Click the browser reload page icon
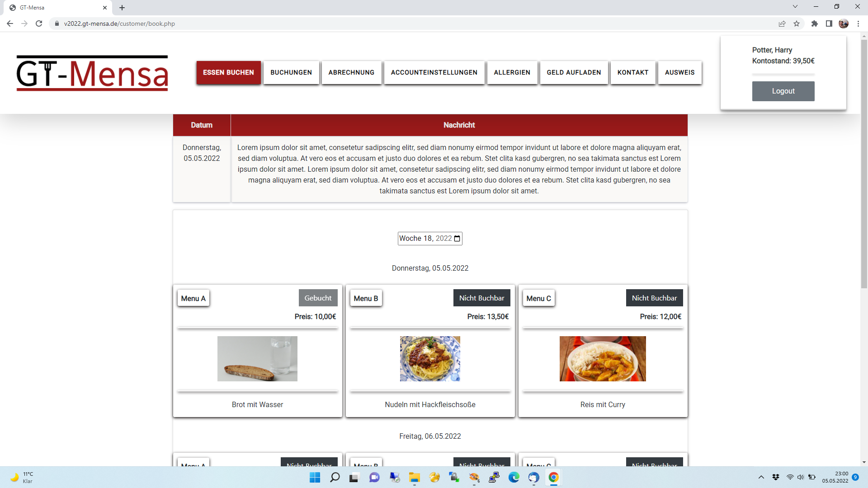This screenshot has width=868, height=488. point(39,23)
